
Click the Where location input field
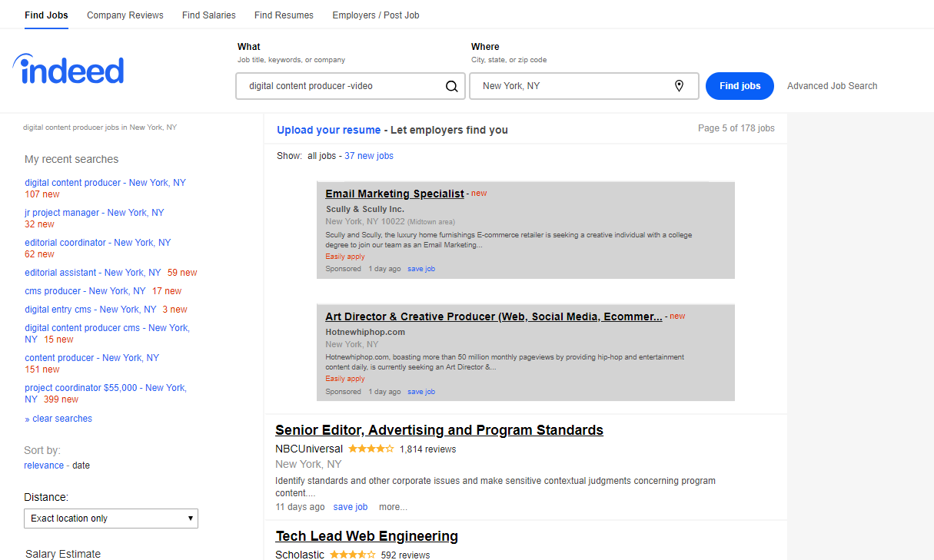pyautogui.click(x=573, y=86)
